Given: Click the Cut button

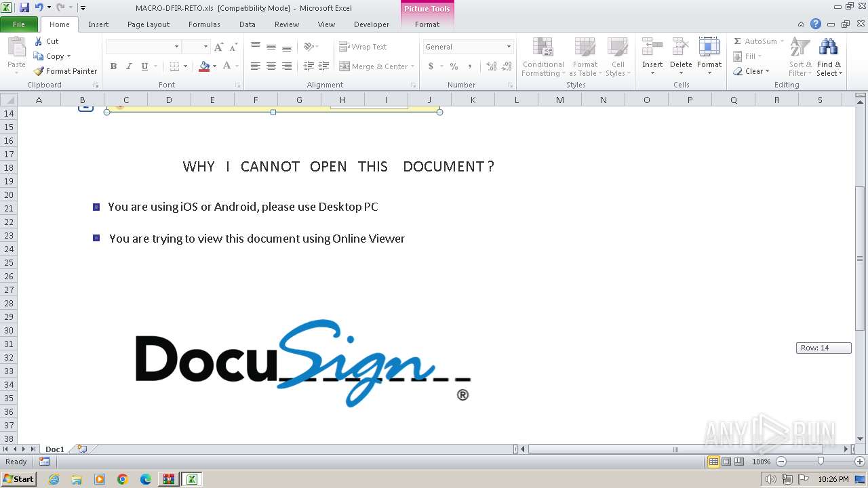Looking at the screenshot, I should (47, 41).
